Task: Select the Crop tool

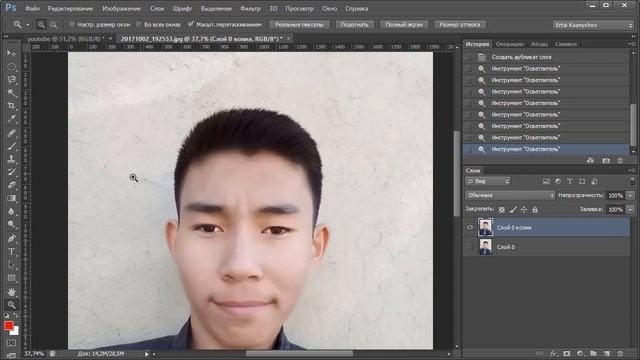Action: (x=11, y=106)
